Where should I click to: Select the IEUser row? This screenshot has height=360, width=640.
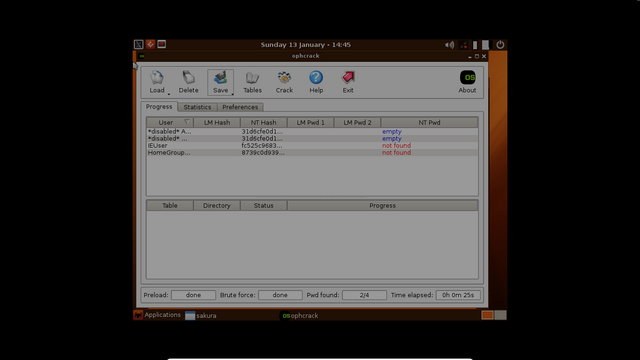coord(312,145)
